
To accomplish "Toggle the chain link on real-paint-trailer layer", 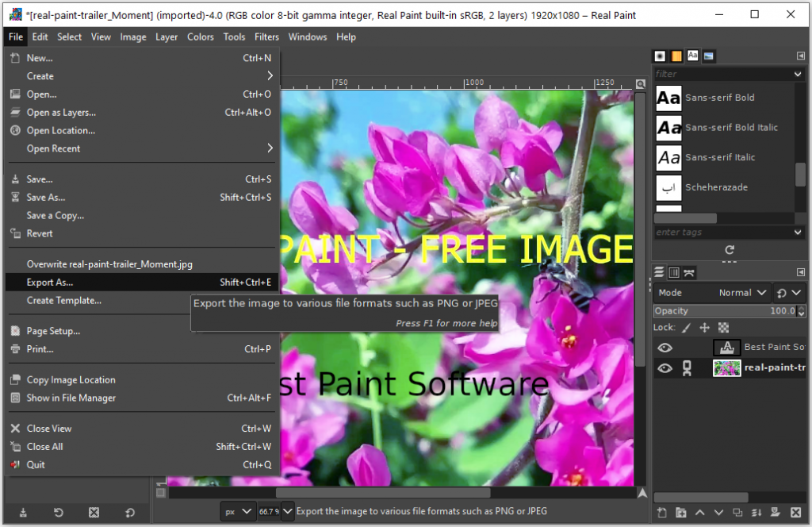I will (688, 368).
